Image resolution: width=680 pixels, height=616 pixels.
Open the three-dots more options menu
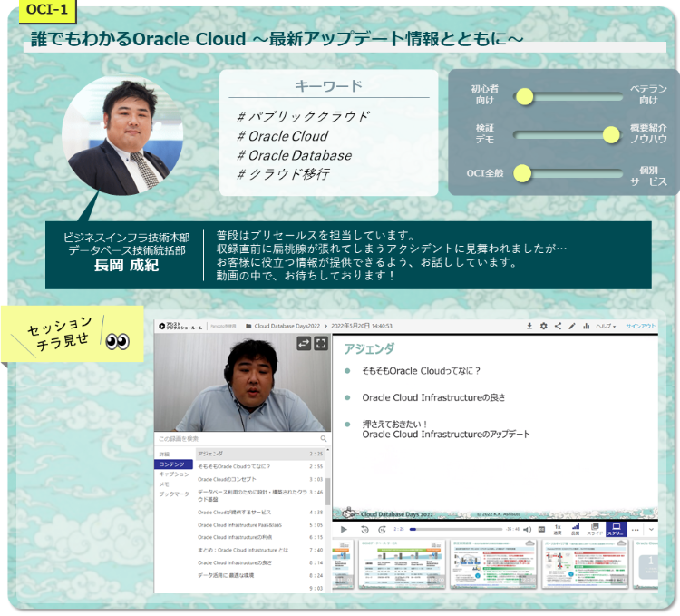coord(636,529)
